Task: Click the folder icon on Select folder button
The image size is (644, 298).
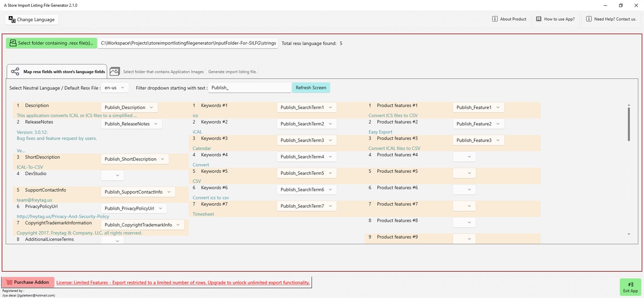Action: [13, 43]
